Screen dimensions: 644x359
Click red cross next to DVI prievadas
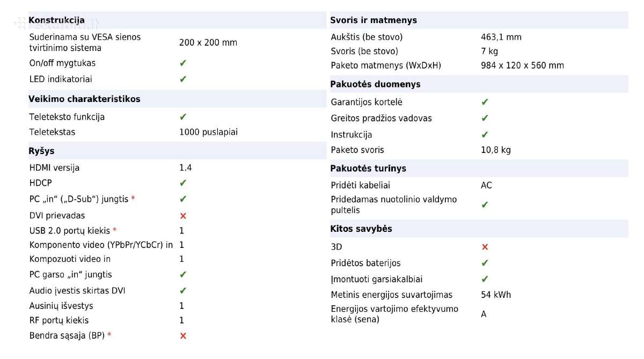[183, 216]
